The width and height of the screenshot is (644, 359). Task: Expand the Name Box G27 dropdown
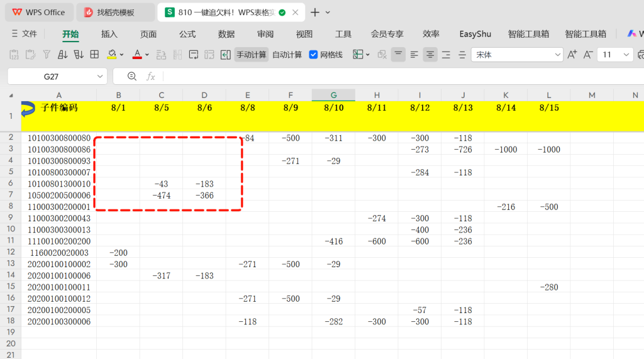pyautogui.click(x=100, y=77)
